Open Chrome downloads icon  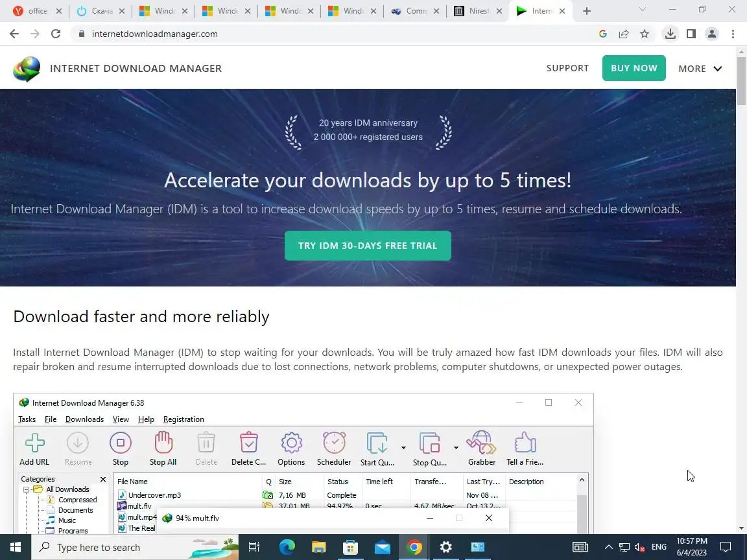coord(670,34)
